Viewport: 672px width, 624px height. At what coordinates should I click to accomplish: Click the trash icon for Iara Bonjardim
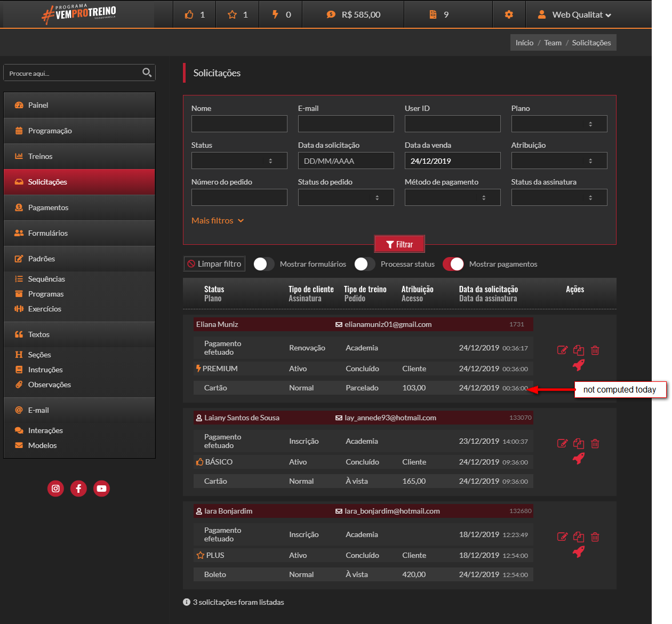pyautogui.click(x=595, y=537)
